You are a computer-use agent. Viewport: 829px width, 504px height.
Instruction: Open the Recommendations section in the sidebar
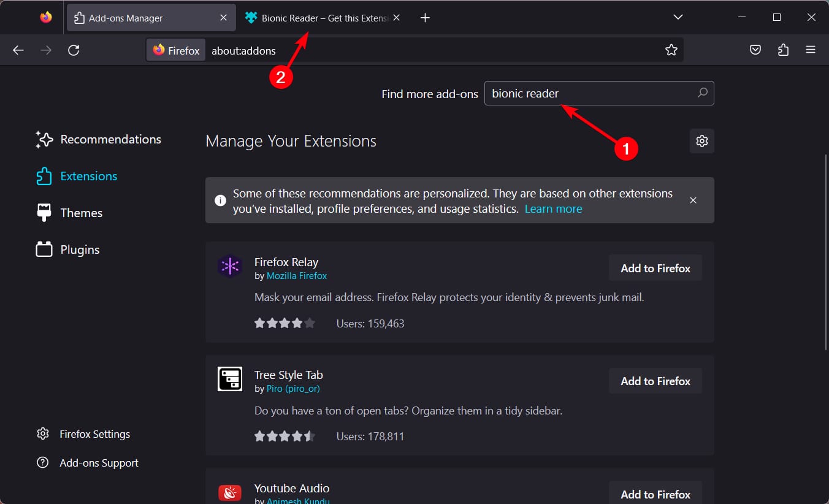point(110,139)
